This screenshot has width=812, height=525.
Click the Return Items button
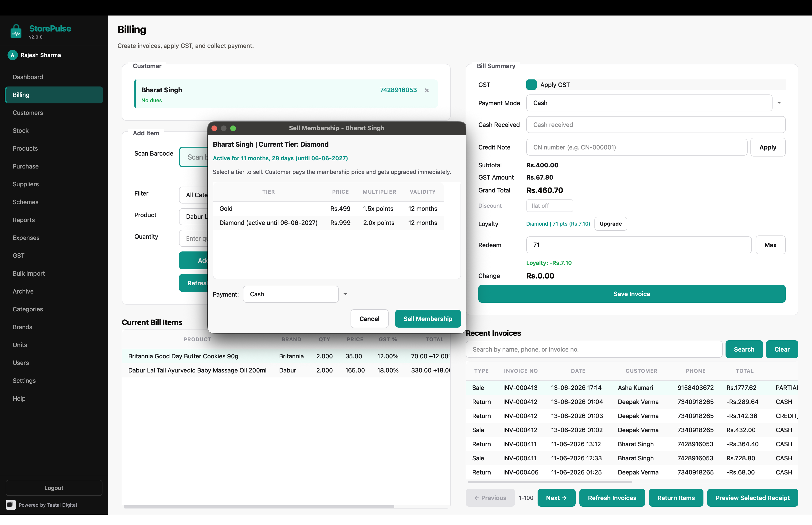(x=676, y=498)
